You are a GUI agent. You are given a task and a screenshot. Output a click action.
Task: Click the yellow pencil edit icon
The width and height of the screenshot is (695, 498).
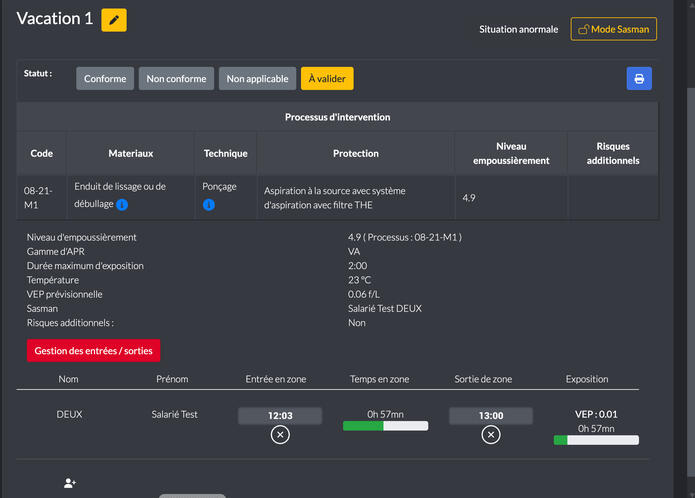pos(114,20)
